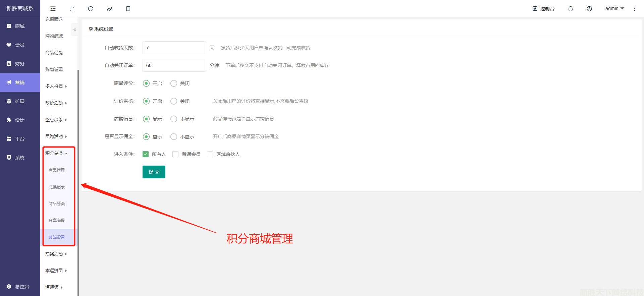Click the 提交 button
The height and width of the screenshot is (296, 644).
tap(154, 172)
